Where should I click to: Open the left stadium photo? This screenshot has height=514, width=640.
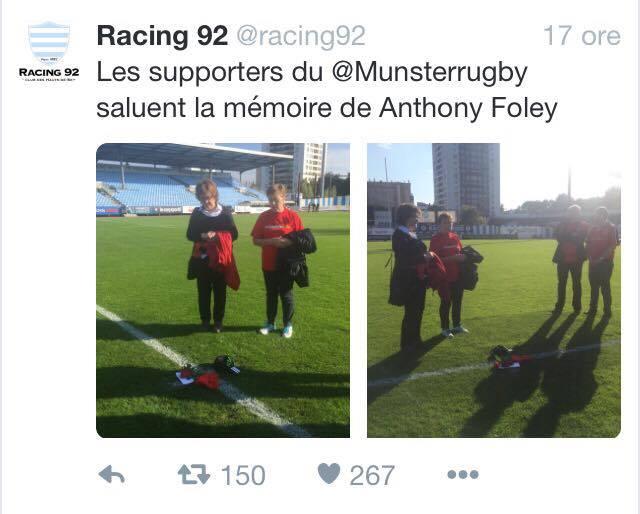click(223, 290)
